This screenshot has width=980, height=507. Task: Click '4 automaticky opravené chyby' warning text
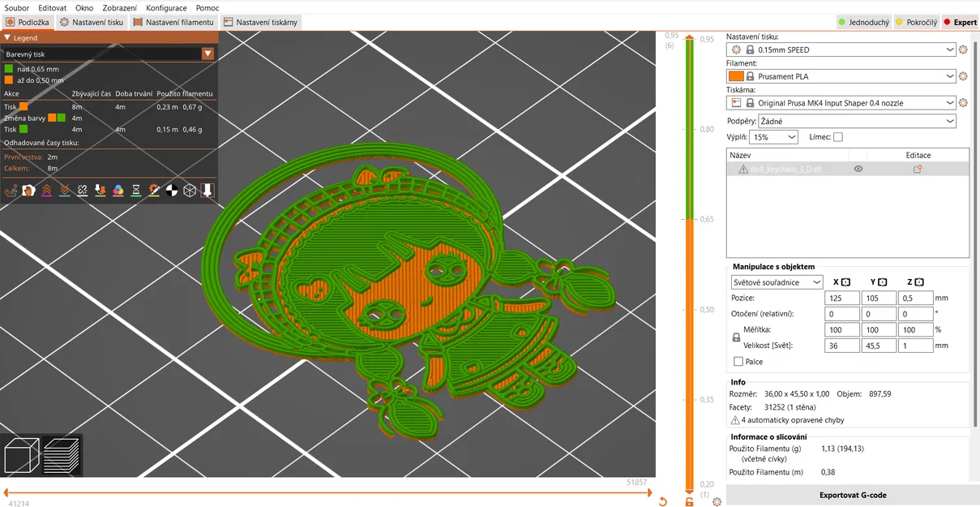(x=792, y=420)
